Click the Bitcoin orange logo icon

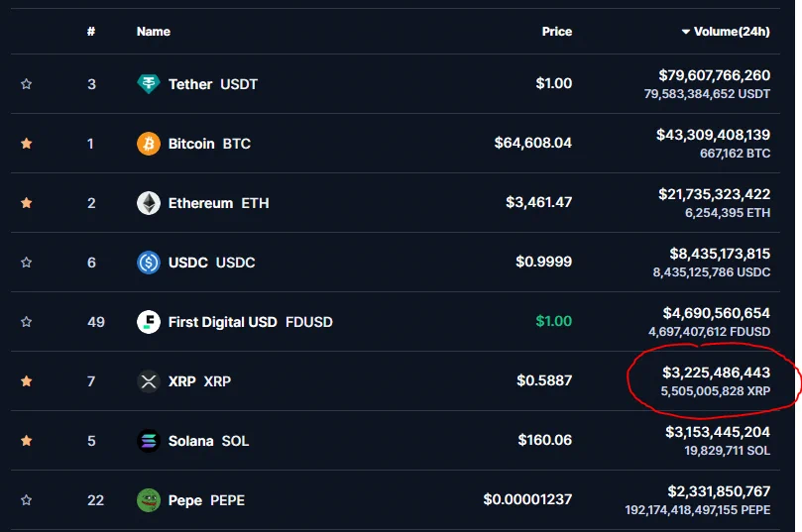[x=149, y=144]
